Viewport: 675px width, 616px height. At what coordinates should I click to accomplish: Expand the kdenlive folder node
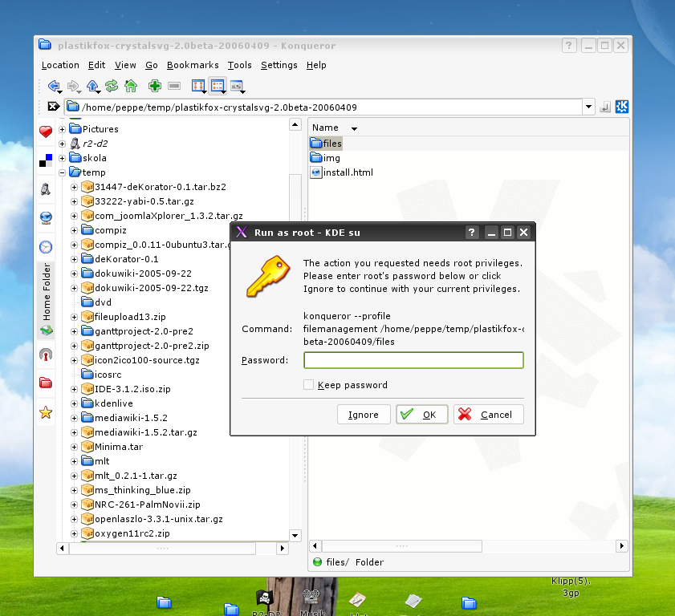(x=74, y=403)
